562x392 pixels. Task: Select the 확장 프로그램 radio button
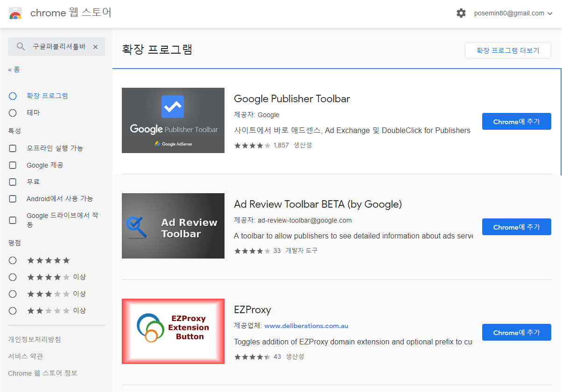click(x=13, y=96)
